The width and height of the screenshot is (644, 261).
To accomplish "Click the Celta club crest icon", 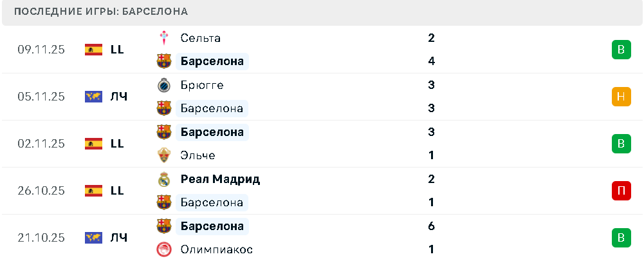I will 164,38.
